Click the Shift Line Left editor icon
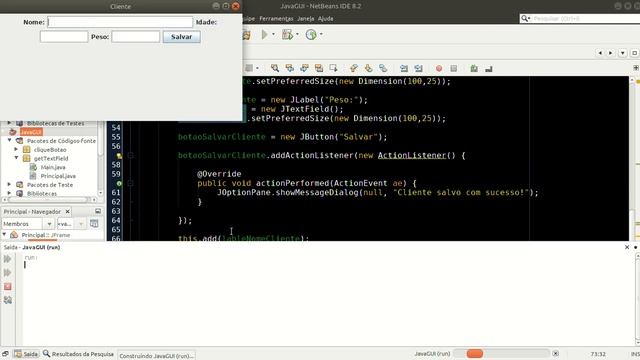 [x=404, y=68]
